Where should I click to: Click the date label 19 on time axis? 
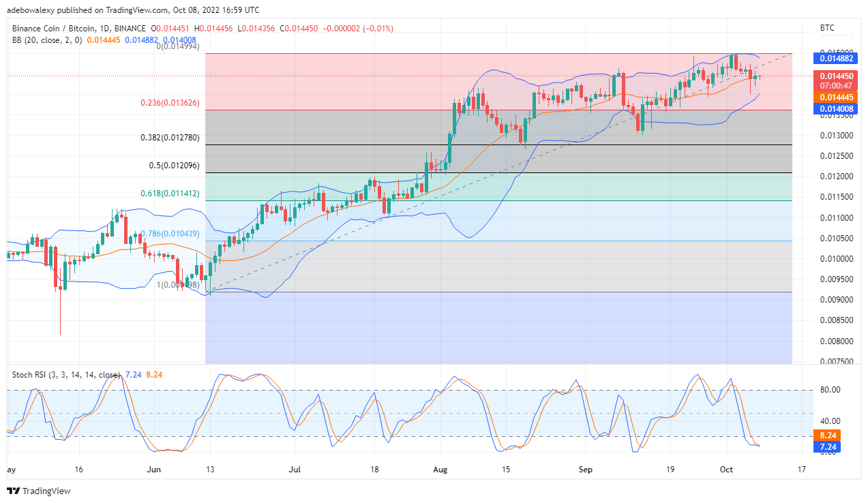[x=670, y=470]
